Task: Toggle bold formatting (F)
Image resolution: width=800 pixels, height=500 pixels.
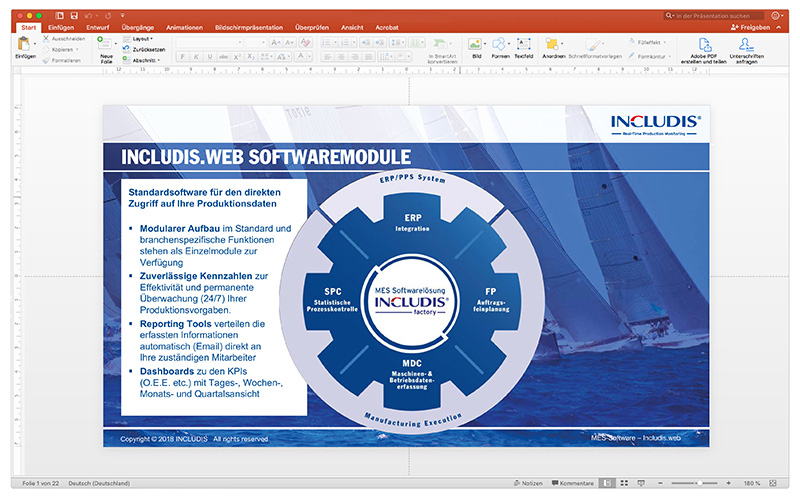Action: [x=183, y=57]
